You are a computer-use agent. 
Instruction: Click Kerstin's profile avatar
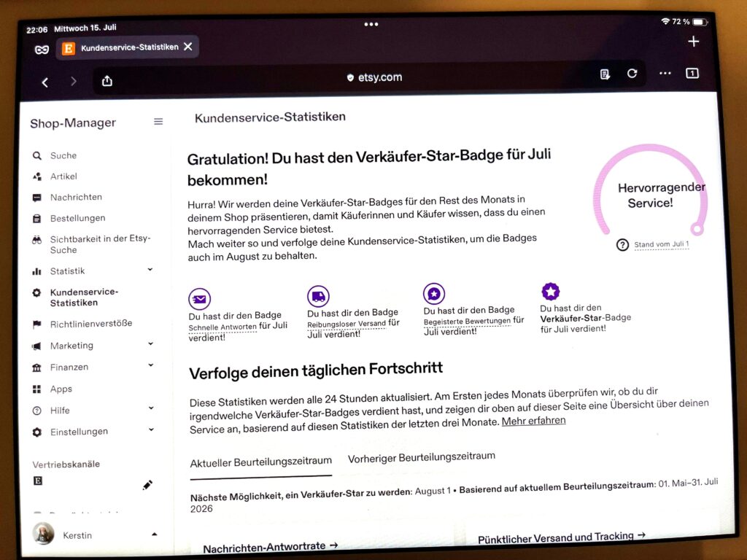[43, 534]
